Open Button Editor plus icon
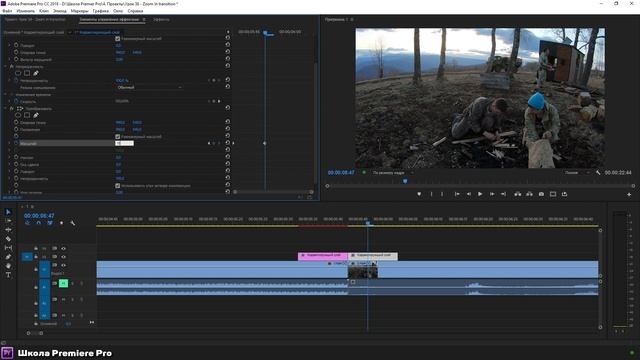The width and height of the screenshot is (640, 360). 629,194
